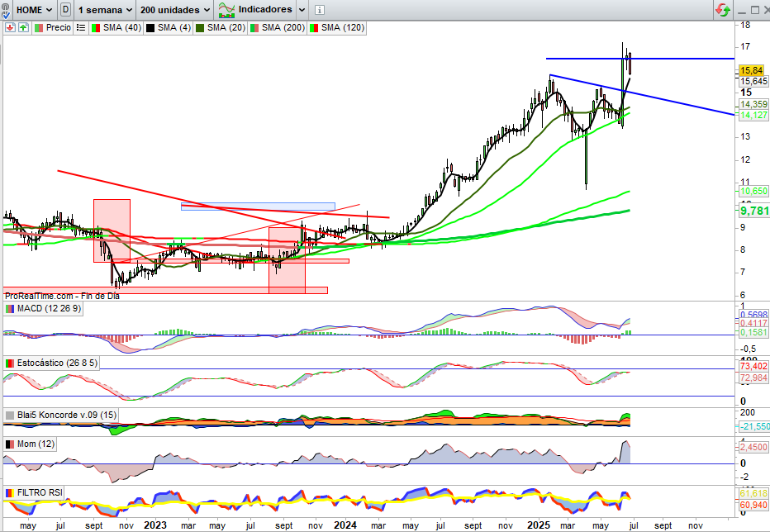Toggle the D daily view button
The height and width of the screenshot is (532, 770).
(x=66, y=9)
